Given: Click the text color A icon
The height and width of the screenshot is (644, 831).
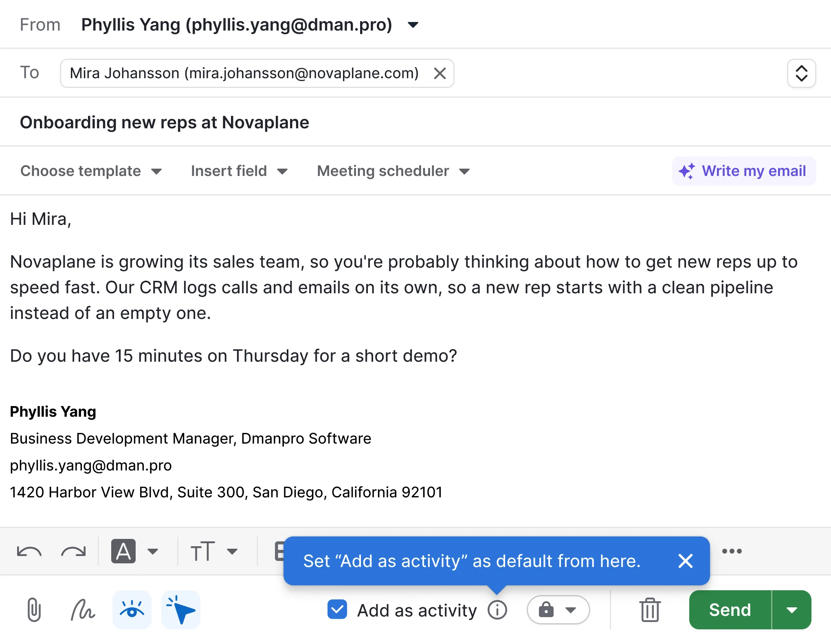Looking at the screenshot, I should pos(123,552).
